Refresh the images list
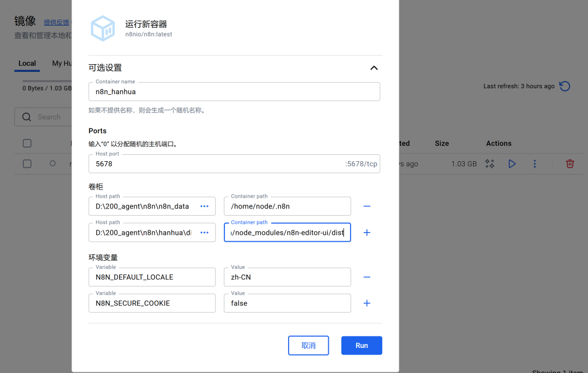 [x=565, y=86]
